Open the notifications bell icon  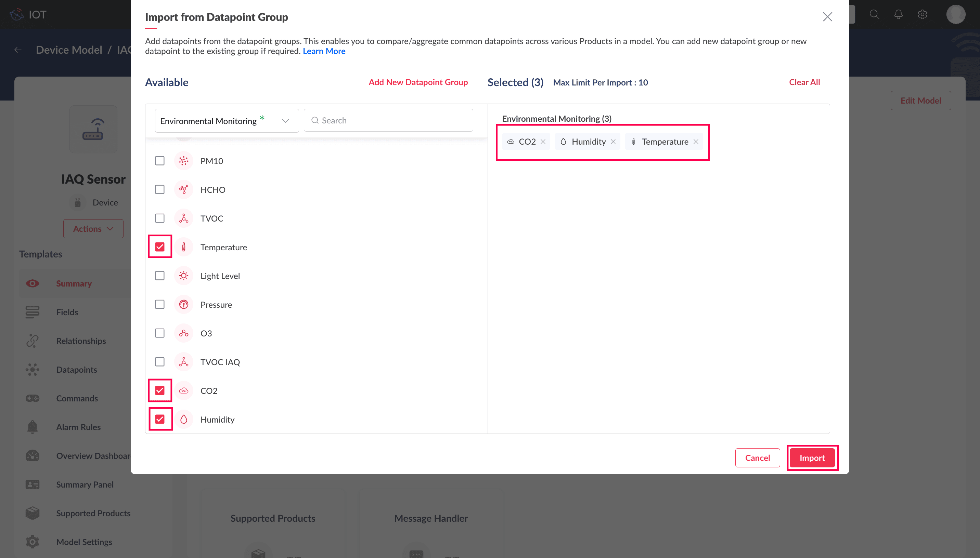tap(898, 15)
